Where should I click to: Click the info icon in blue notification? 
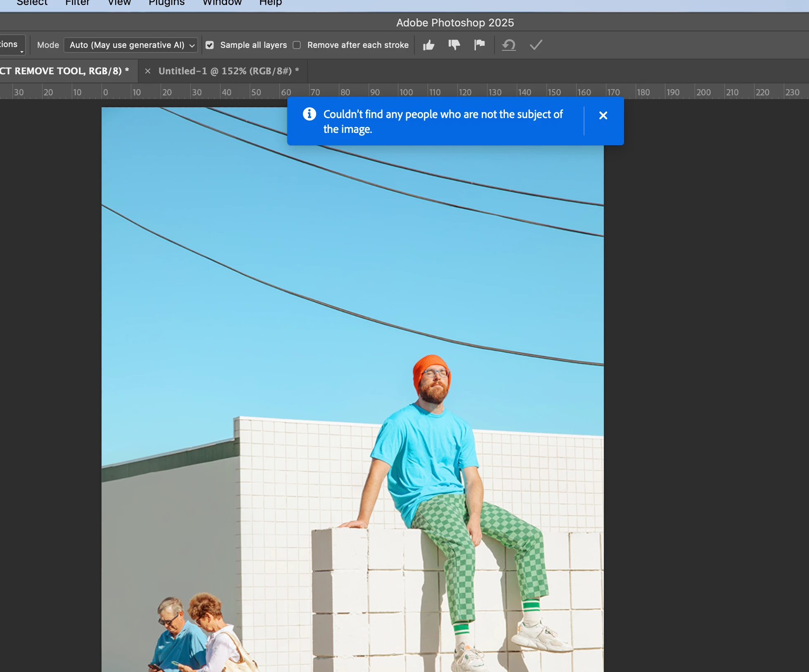(310, 114)
